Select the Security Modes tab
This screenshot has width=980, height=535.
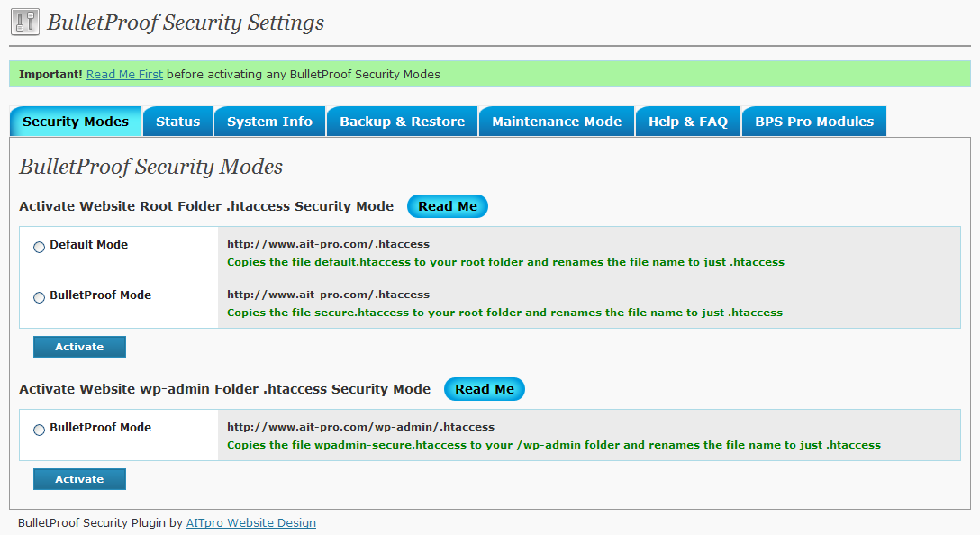point(76,122)
